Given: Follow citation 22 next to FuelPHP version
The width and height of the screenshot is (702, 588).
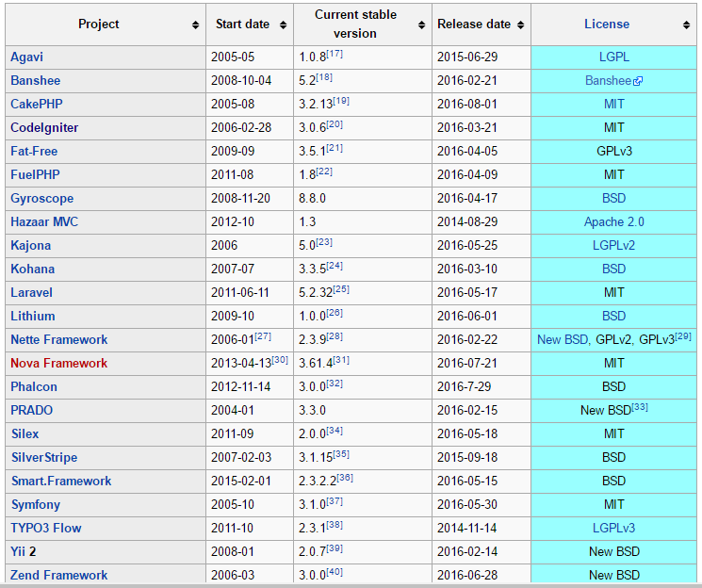Looking at the screenshot, I should 324,171.
